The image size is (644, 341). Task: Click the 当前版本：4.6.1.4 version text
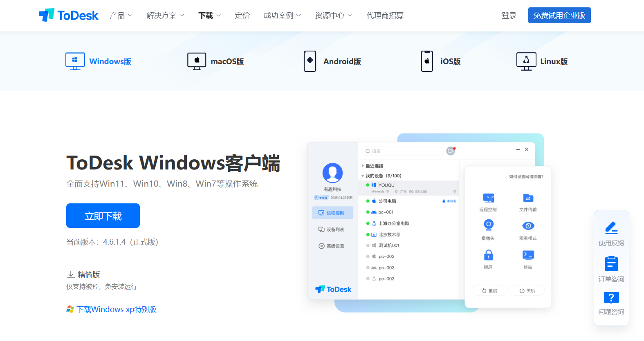pyautogui.click(x=112, y=242)
